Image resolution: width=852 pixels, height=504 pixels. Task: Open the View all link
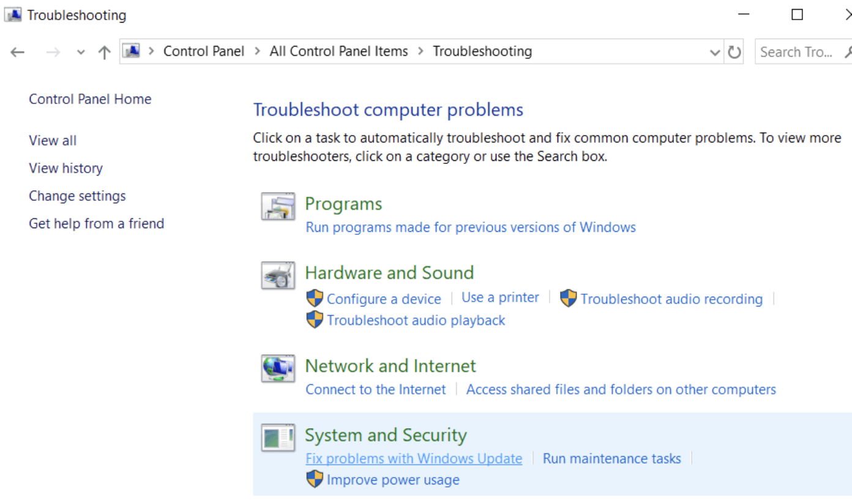53,141
